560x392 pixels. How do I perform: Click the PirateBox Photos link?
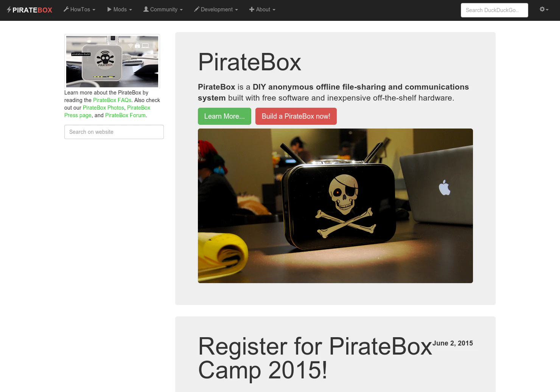coord(103,108)
